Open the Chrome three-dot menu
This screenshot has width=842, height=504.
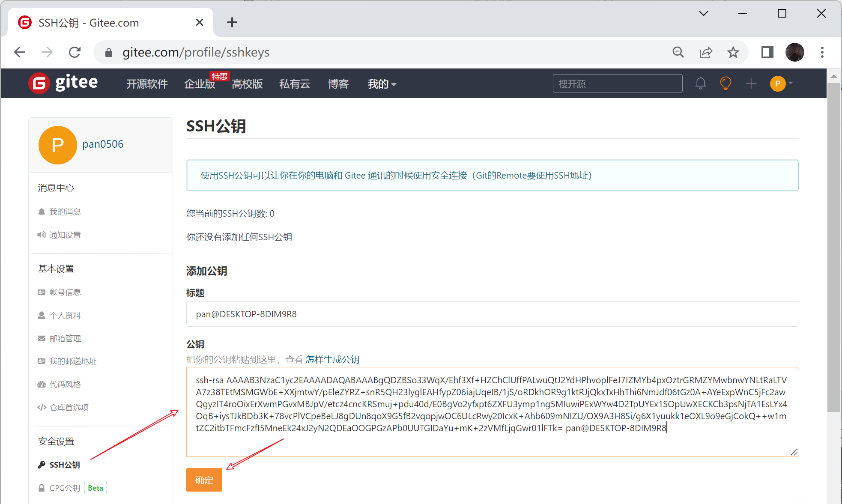(x=822, y=52)
